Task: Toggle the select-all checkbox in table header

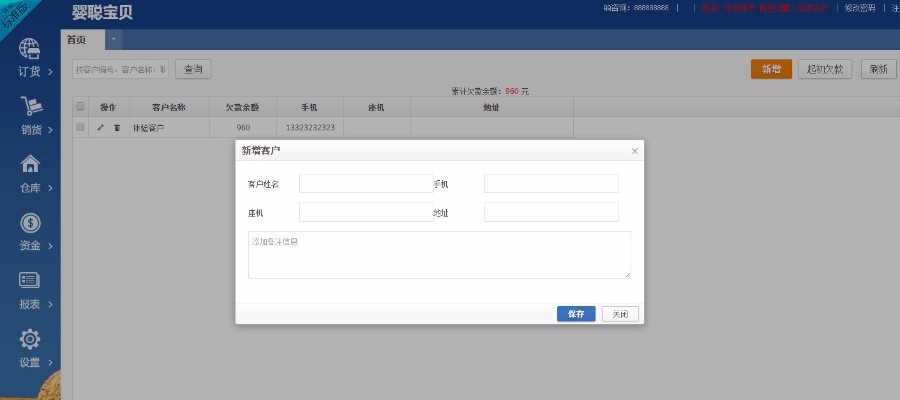Action: pos(80,106)
